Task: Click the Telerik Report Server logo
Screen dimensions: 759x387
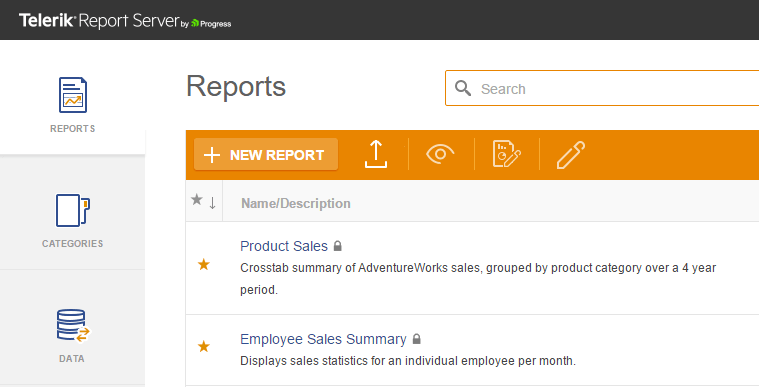Action: point(125,21)
